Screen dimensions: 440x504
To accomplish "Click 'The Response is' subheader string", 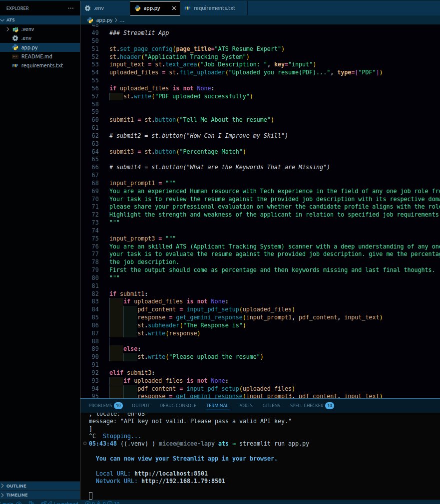I will (x=213, y=325).
